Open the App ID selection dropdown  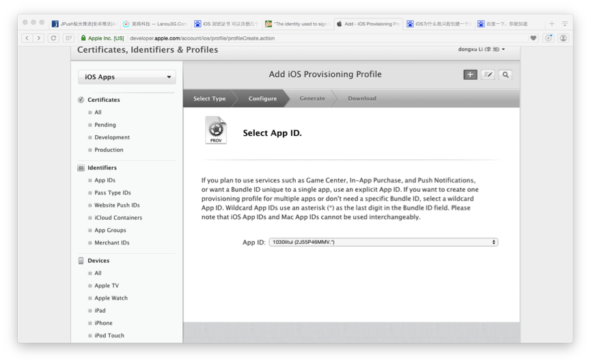383,242
